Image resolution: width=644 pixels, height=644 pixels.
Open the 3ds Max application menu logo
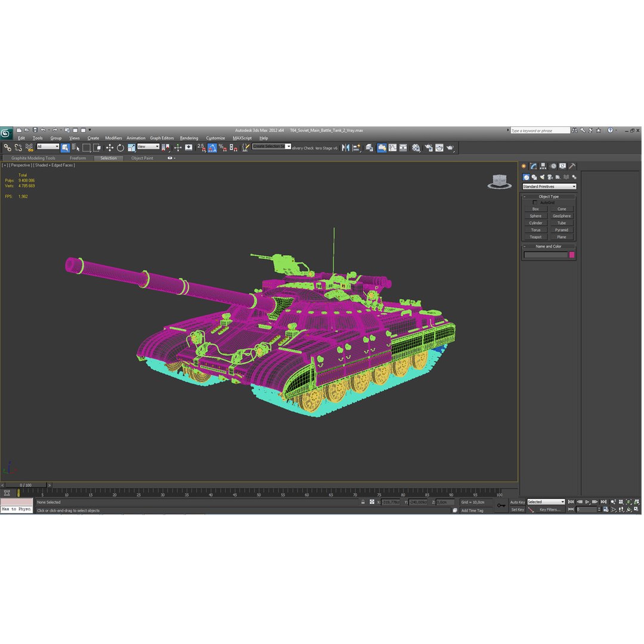pos(6,133)
